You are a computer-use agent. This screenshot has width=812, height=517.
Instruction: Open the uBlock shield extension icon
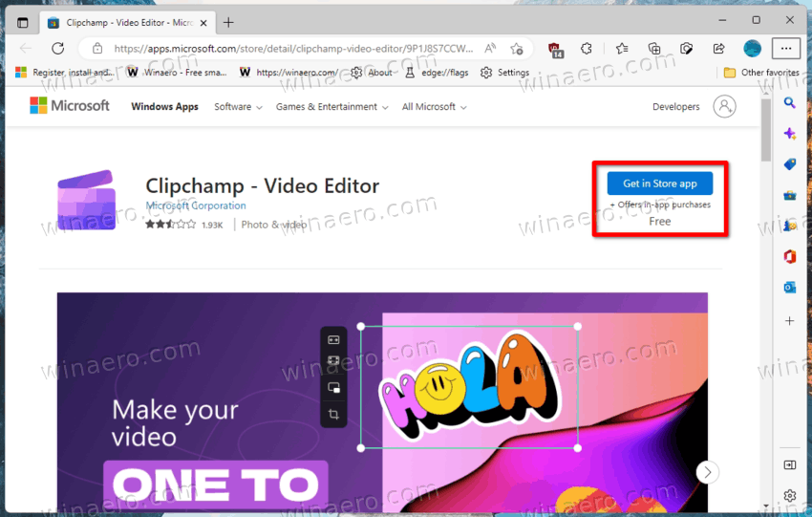coord(555,49)
